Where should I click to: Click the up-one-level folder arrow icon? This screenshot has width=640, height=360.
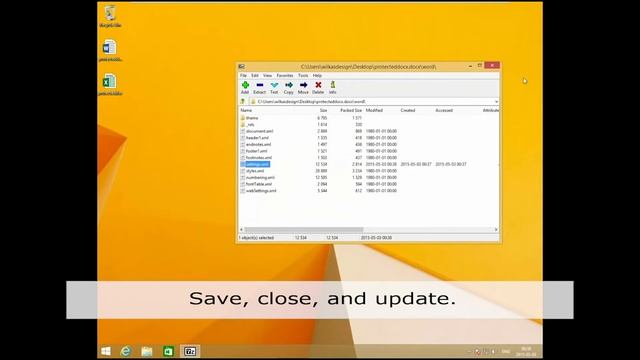tap(243, 102)
